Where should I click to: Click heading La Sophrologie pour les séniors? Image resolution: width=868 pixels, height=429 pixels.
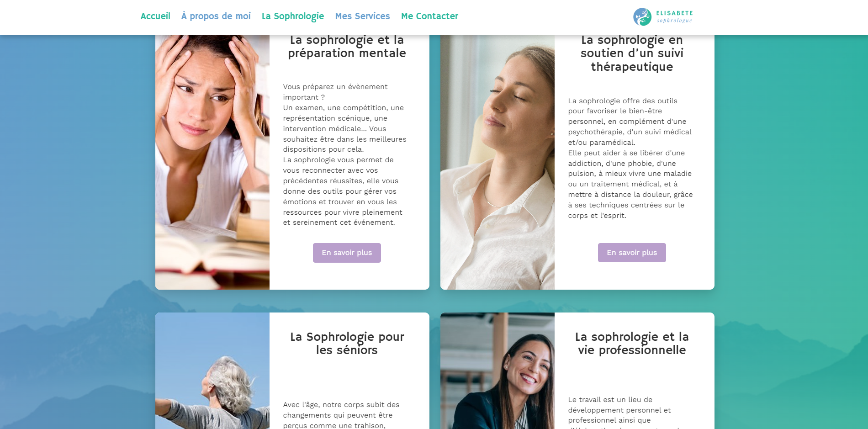[347, 344]
